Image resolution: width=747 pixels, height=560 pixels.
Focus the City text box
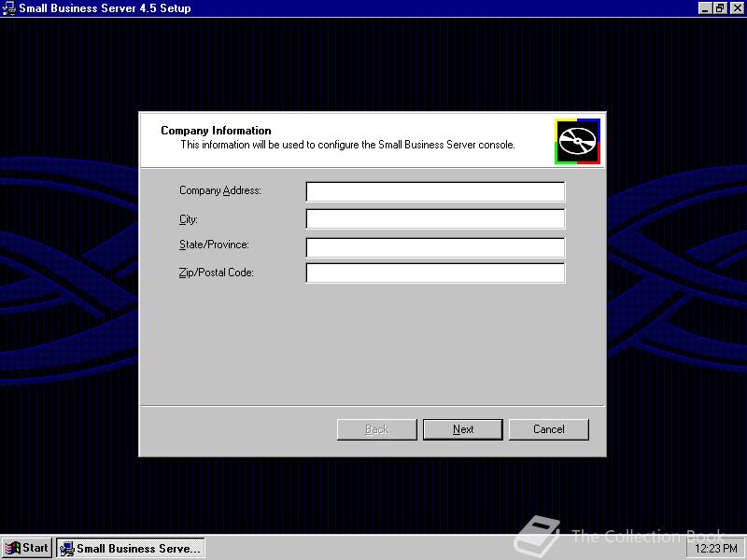[435, 219]
